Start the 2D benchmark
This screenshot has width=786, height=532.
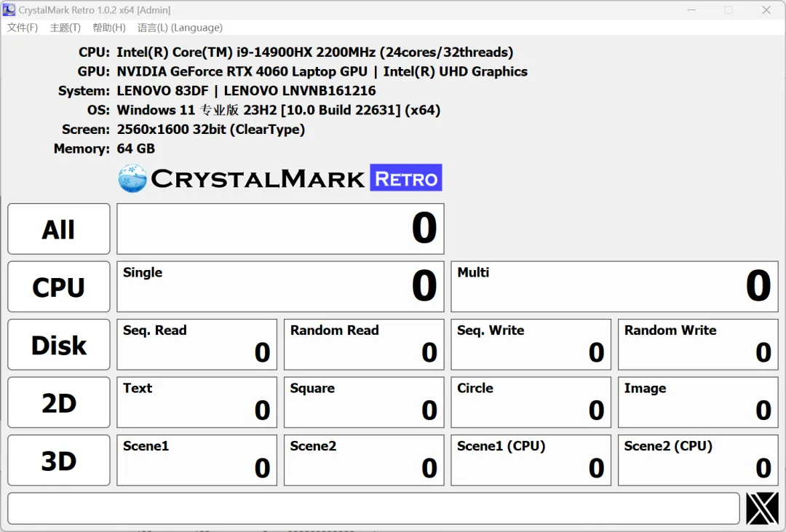pos(59,402)
